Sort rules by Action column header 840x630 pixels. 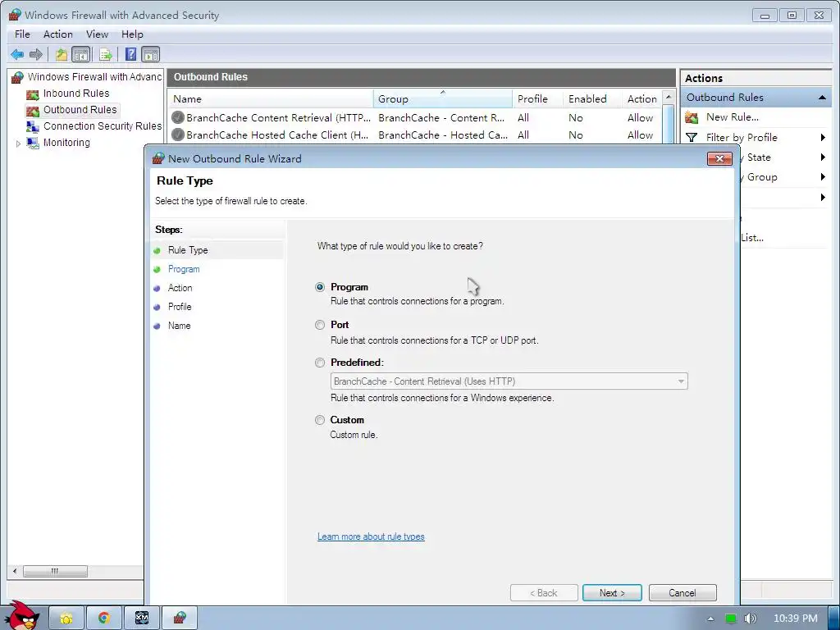click(641, 99)
